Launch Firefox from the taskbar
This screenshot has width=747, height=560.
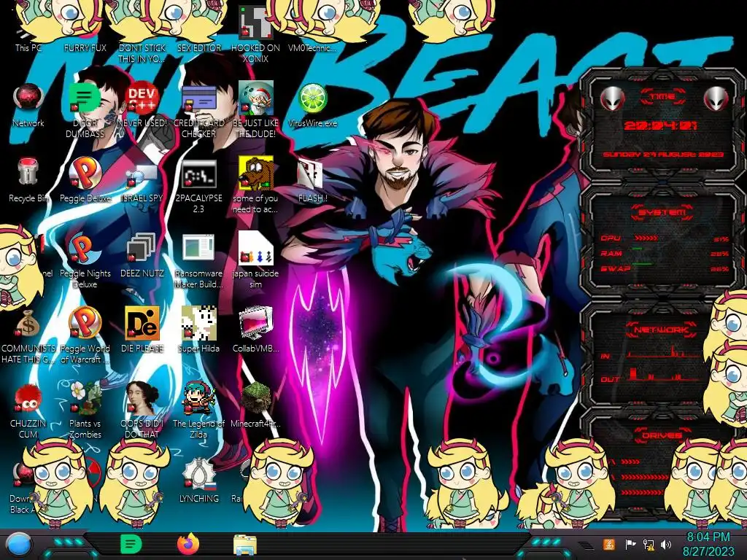[188, 544]
